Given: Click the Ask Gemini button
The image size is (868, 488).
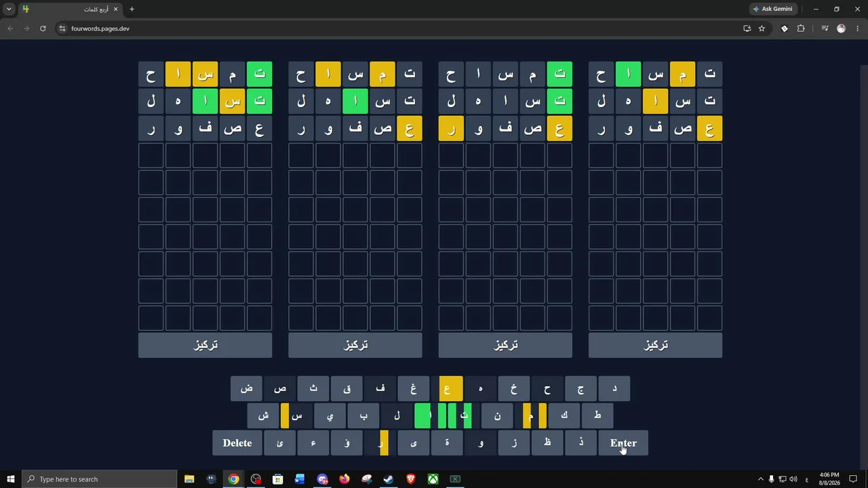Looking at the screenshot, I should click(x=772, y=9).
